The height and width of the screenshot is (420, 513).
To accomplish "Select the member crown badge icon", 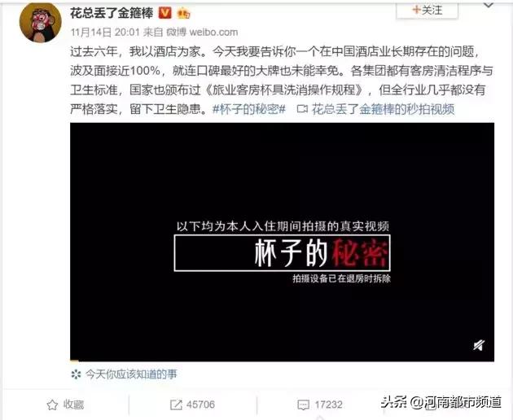I will point(183,14).
